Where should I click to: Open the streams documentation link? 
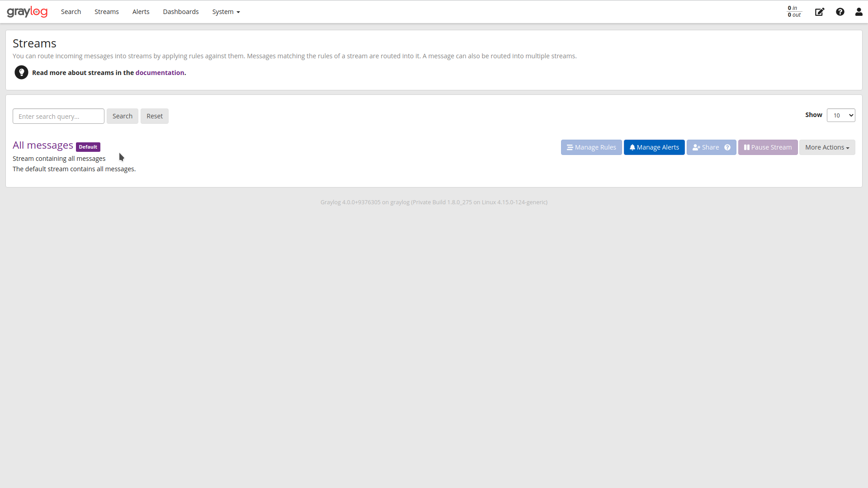click(160, 72)
